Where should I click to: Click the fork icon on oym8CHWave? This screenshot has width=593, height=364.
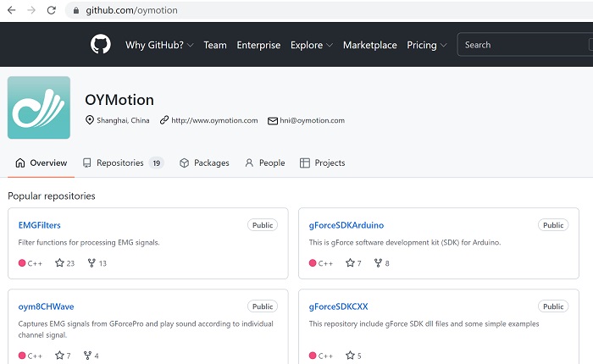pos(88,356)
